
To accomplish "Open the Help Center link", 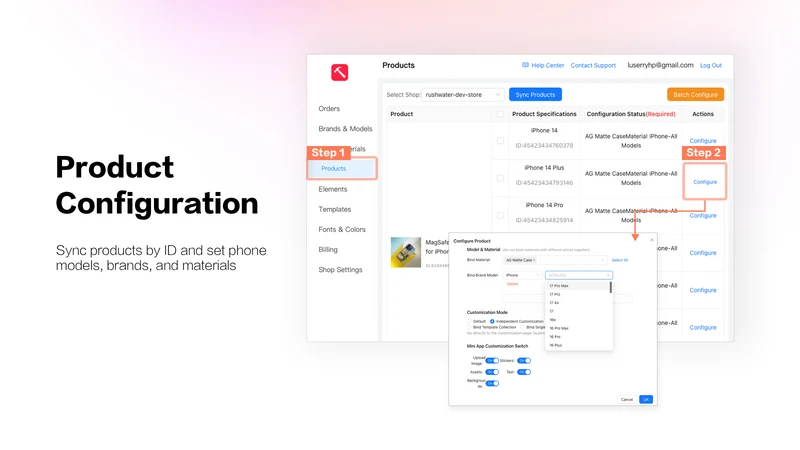I will tap(547, 65).
